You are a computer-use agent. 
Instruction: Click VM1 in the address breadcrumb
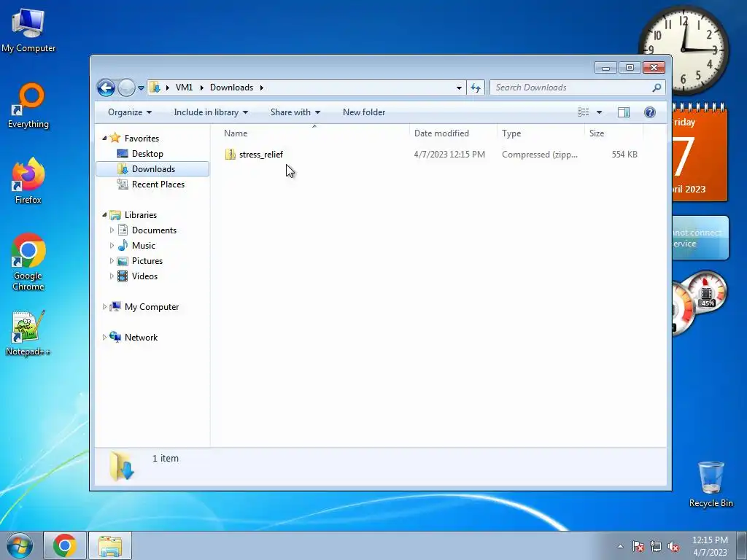tap(184, 87)
